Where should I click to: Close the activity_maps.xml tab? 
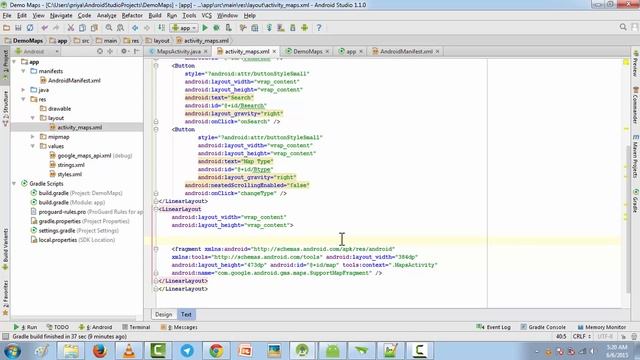coord(274,51)
